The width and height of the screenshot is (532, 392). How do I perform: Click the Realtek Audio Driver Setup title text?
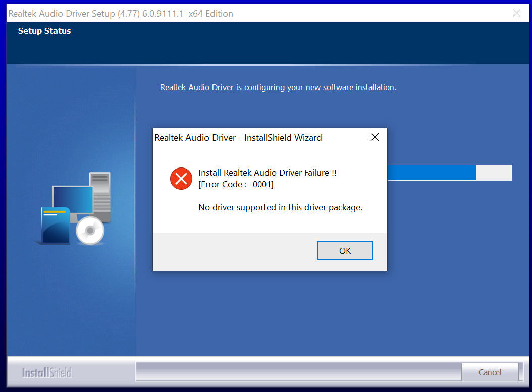pos(121,14)
